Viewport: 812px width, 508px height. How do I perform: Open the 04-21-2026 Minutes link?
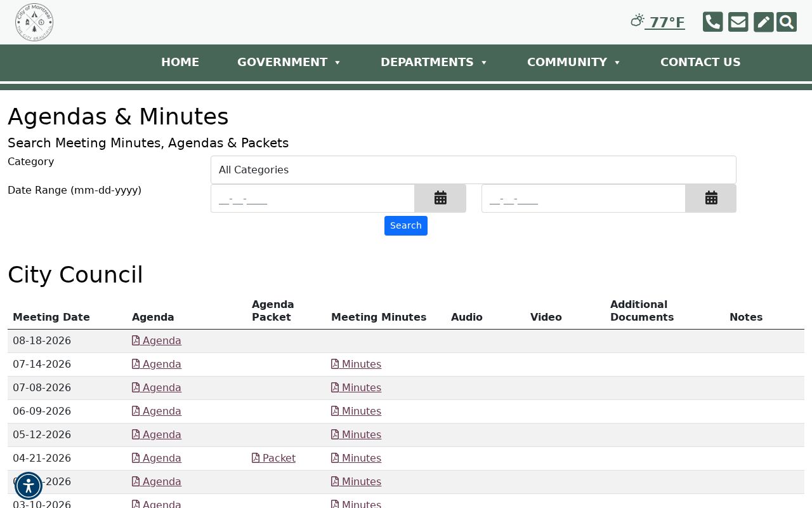point(356,458)
